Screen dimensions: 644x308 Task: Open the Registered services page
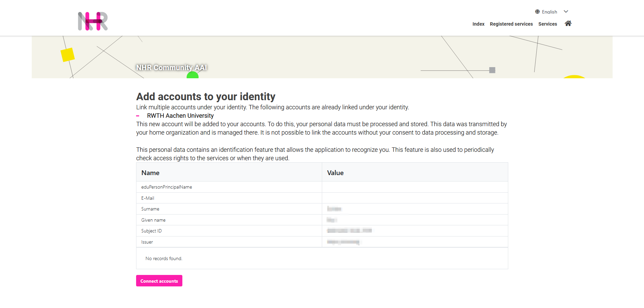coord(511,24)
